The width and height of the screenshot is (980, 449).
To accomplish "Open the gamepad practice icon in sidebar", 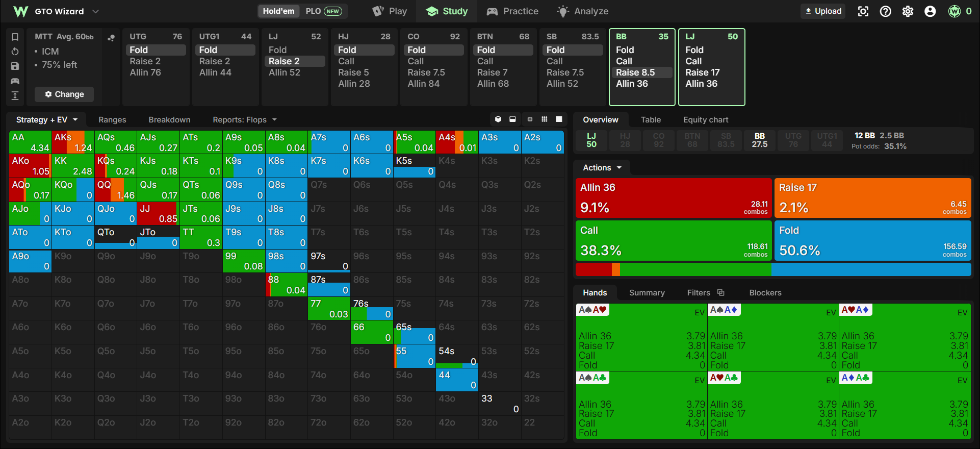I will tap(15, 81).
